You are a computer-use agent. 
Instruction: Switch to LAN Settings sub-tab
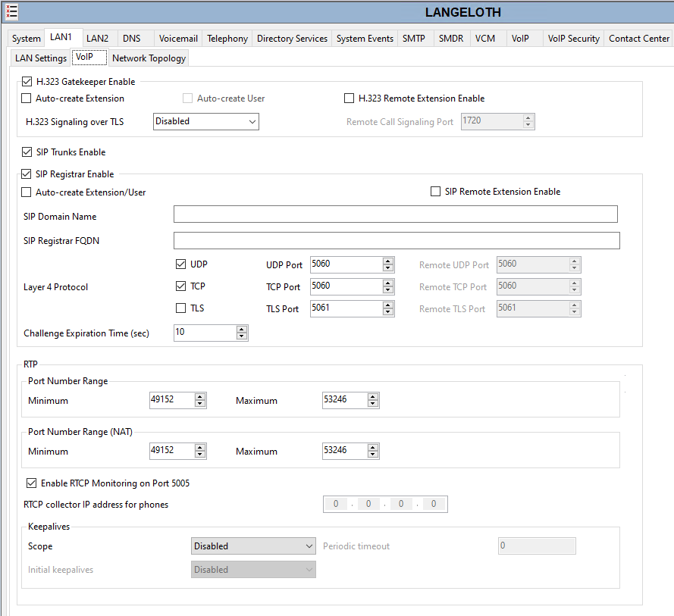(41, 58)
